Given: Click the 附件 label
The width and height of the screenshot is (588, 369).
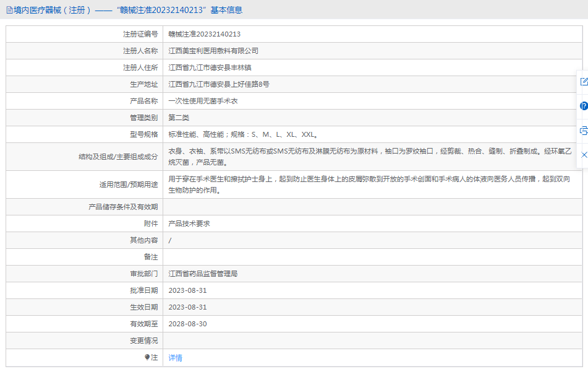Looking at the screenshot, I should pos(151,224).
